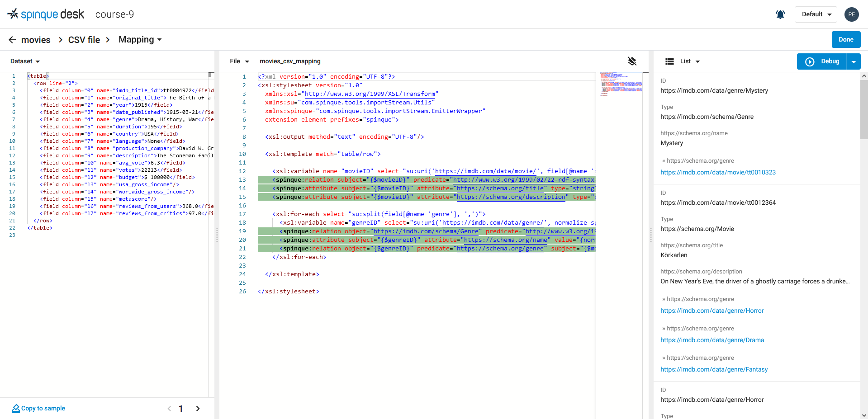Click movie tt0012364 ID value
The image size is (868, 419).
click(x=718, y=202)
